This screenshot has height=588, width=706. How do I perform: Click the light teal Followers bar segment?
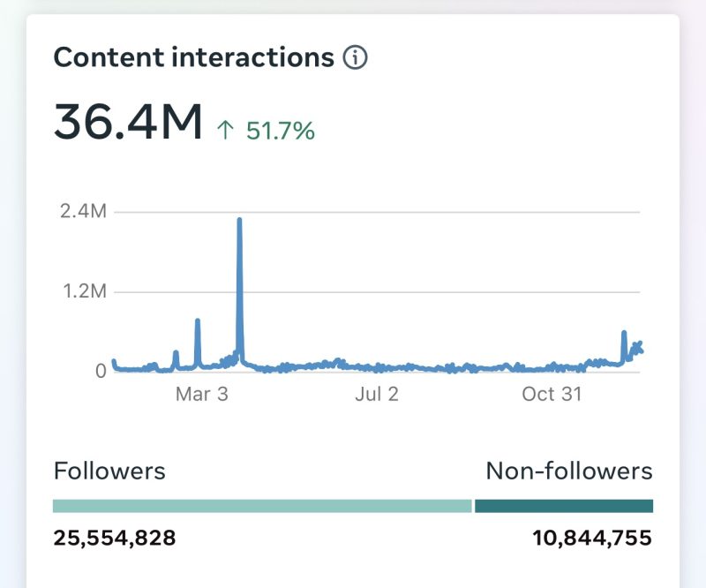point(262,506)
